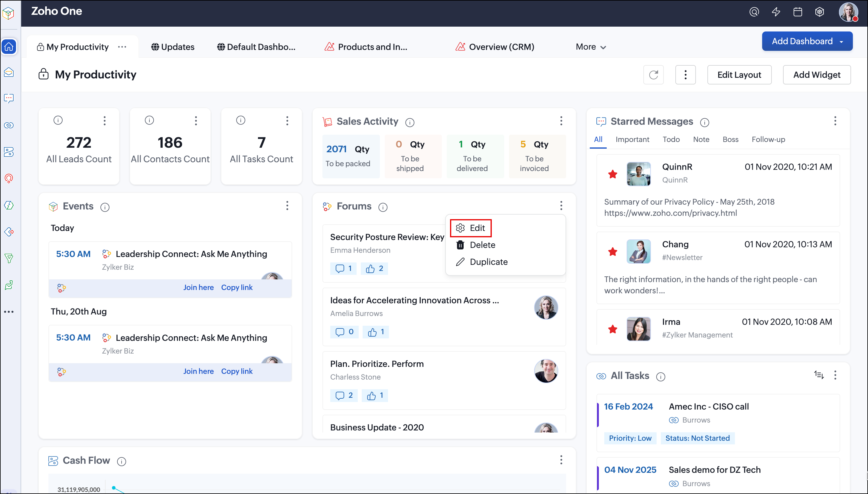Click the Edit Layout button
Screen dimensions: 868x494
pos(739,75)
